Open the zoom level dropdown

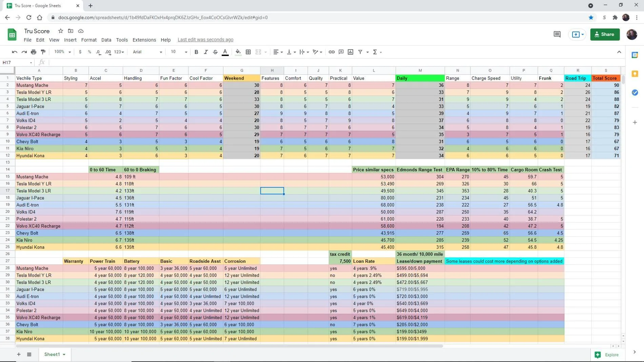(63, 52)
